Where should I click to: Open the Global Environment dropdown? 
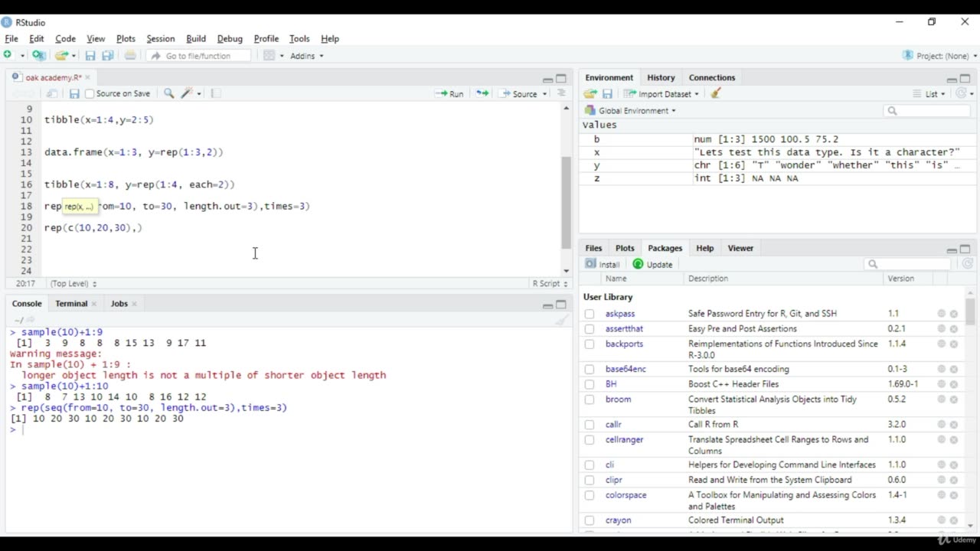click(630, 110)
